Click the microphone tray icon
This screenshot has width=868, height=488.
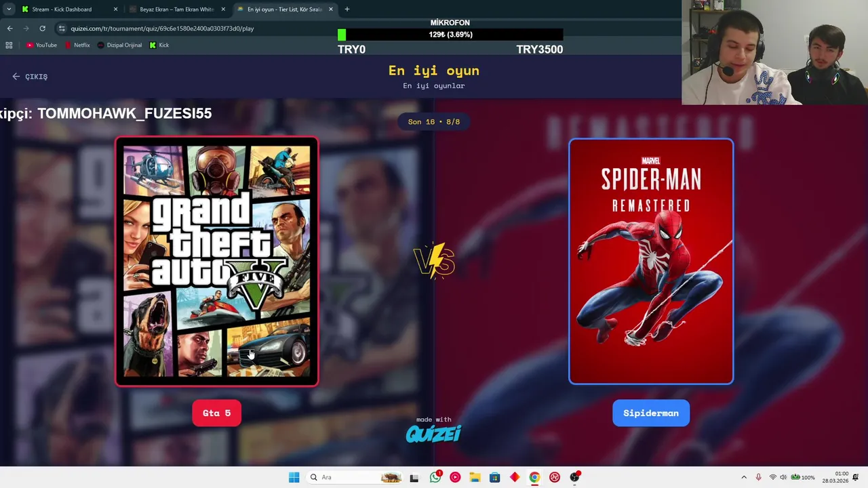point(758,477)
